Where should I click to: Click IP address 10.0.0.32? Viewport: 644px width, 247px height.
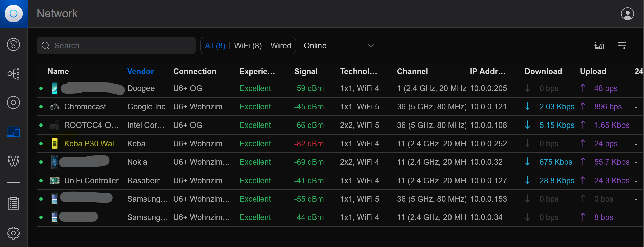(x=486, y=162)
